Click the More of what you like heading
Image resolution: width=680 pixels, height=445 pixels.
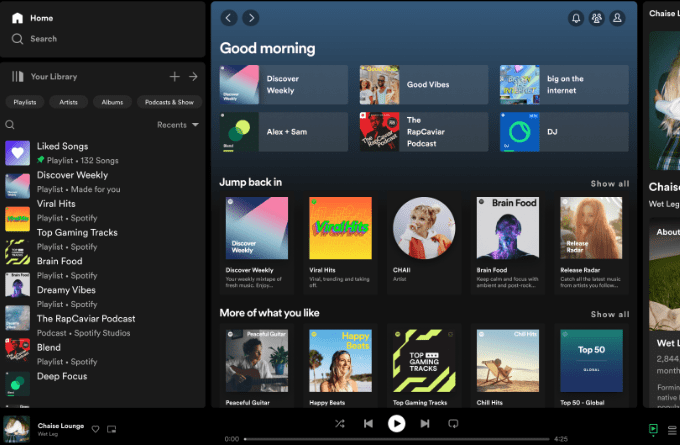point(269,313)
